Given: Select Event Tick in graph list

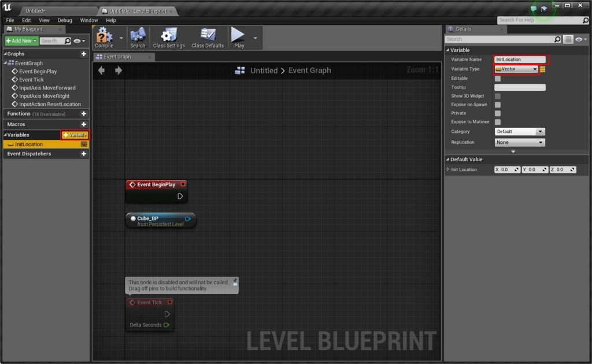Looking at the screenshot, I should tap(31, 80).
